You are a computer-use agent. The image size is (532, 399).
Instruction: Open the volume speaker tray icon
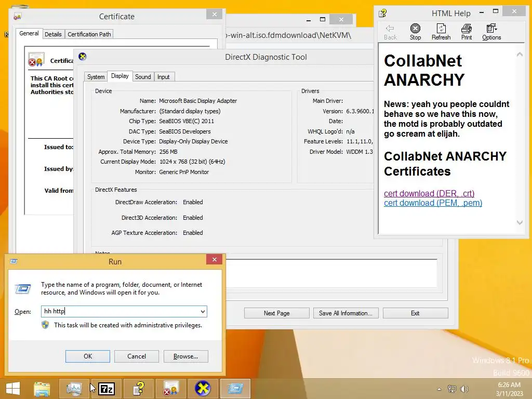[x=464, y=389]
